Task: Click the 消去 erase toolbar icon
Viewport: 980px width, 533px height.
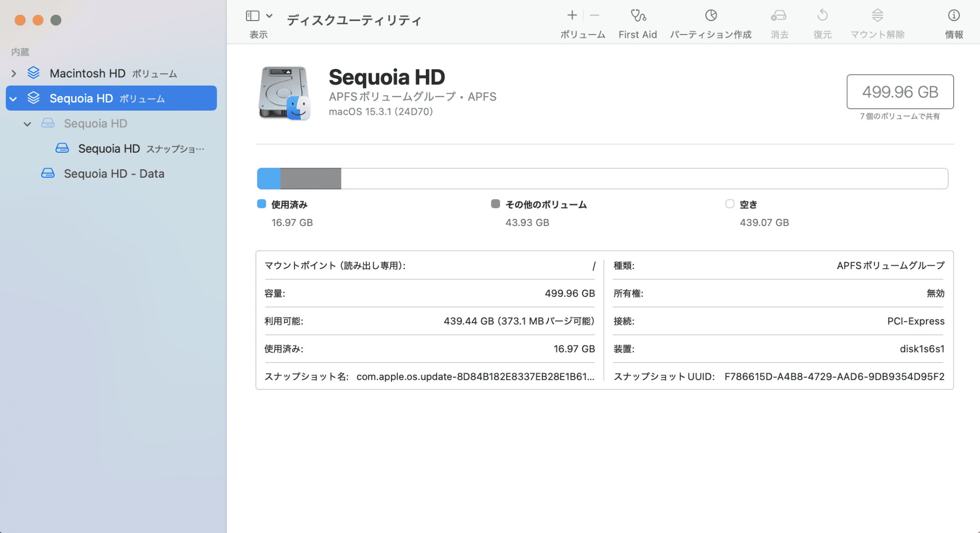Action: pos(779,16)
